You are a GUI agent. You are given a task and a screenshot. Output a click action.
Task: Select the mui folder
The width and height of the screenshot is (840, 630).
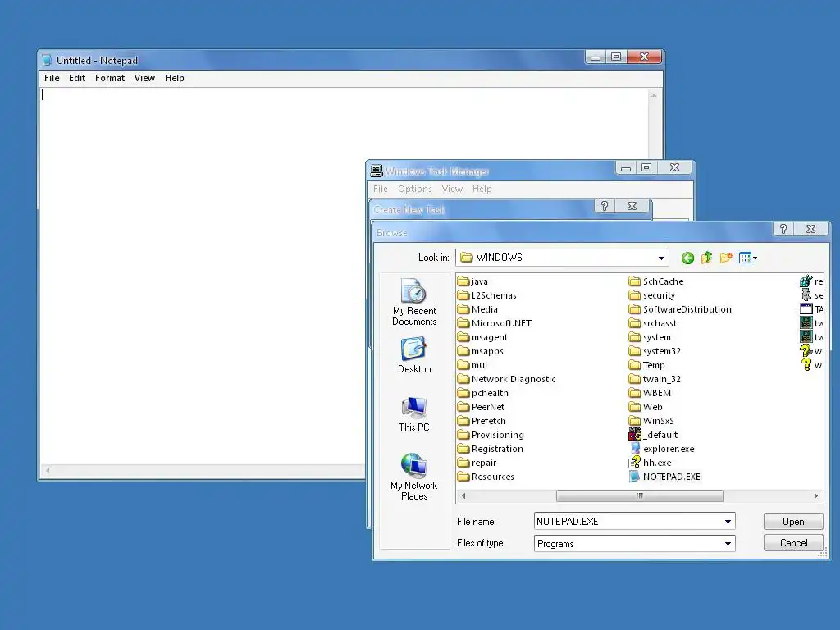[x=472, y=365]
